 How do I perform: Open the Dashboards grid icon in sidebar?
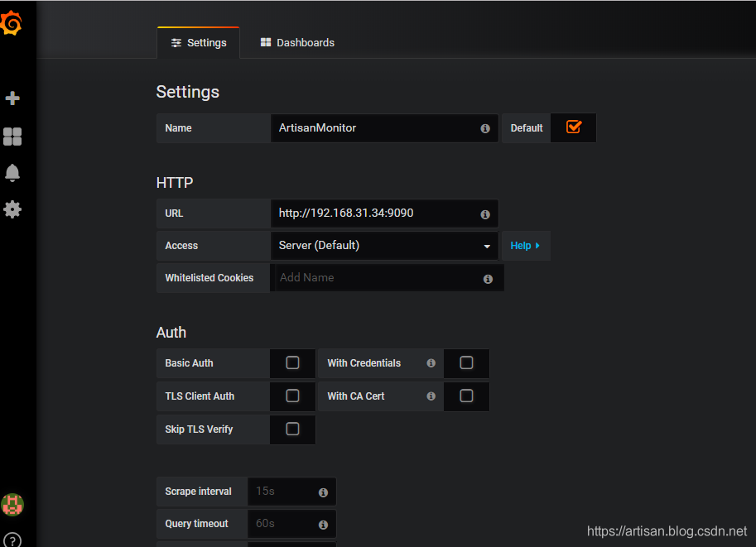(12, 137)
